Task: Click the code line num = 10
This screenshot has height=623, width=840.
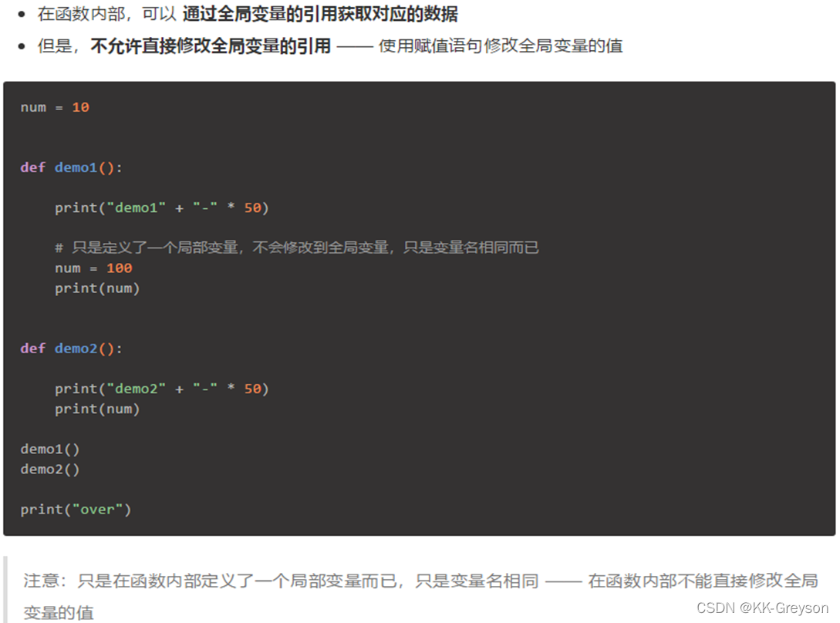Action: [55, 107]
